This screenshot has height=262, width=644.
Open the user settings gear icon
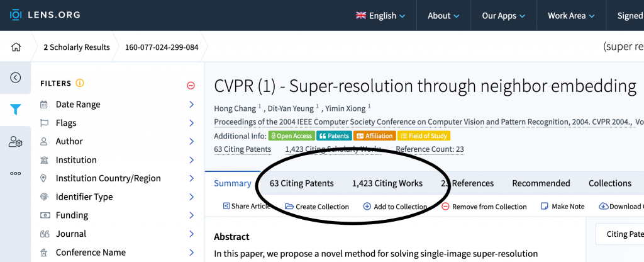coord(16,142)
